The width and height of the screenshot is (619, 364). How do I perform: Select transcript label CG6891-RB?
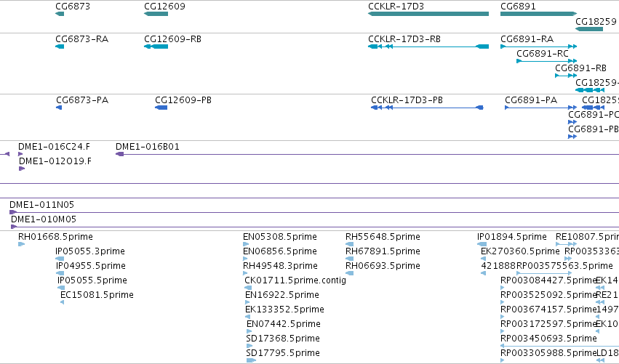tap(580, 68)
